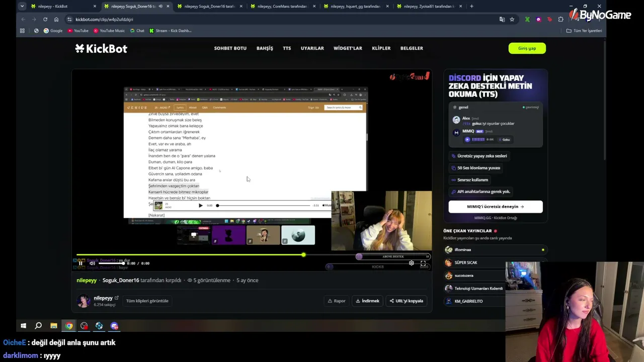Click MIMIQ'i ücretsiz deneyin button
Screen dimensions: 644x362
click(x=496, y=206)
